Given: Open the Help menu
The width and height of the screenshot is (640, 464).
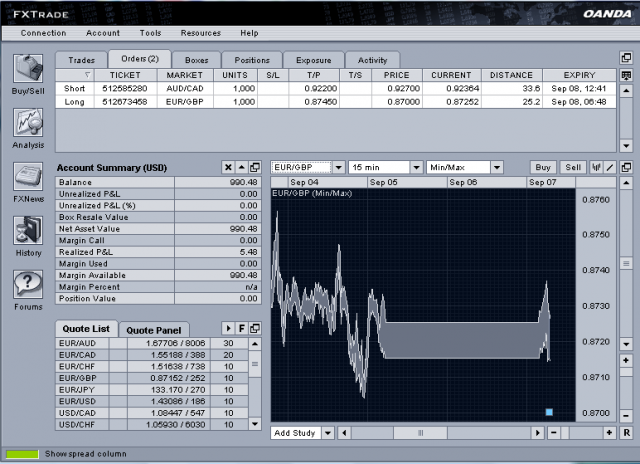Looking at the screenshot, I should [x=249, y=33].
